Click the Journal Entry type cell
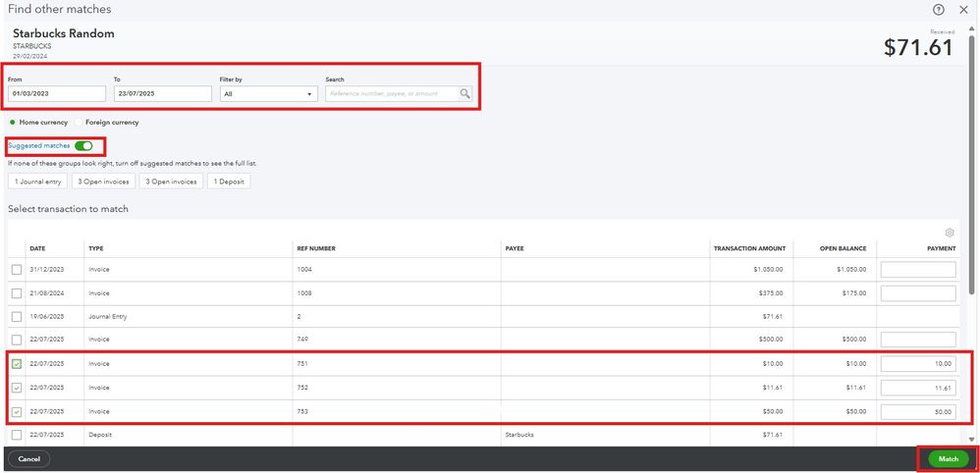Image resolution: width=980 pixels, height=473 pixels. point(107,317)
